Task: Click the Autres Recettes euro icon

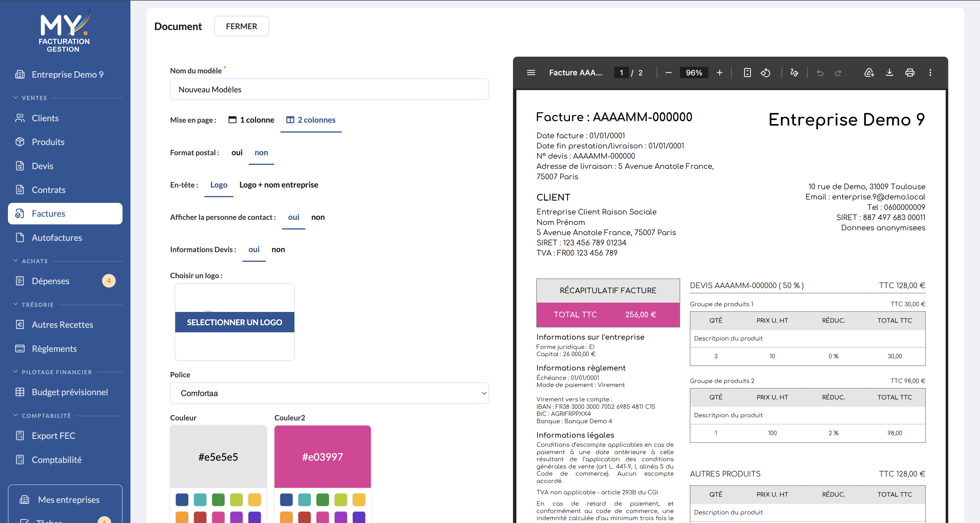Action: pos(20,325)
